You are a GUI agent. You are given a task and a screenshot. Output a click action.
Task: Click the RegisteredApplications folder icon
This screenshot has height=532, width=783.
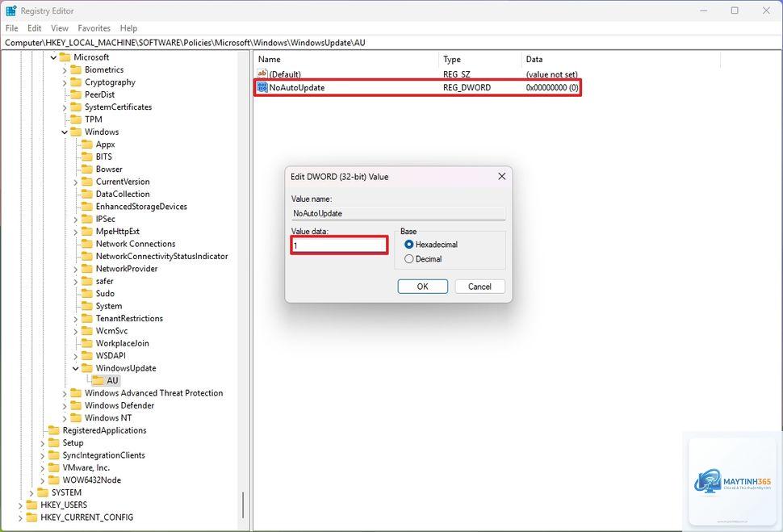(54, 430)
